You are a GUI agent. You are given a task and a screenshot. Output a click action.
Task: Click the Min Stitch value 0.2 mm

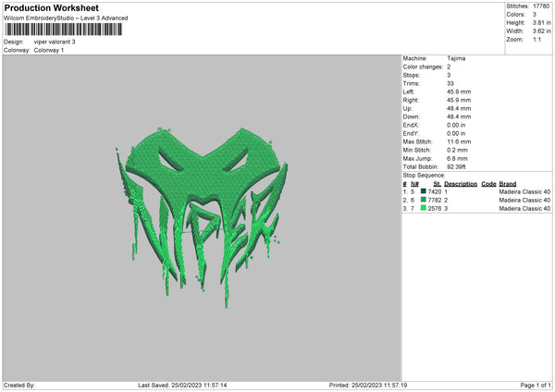457,151
